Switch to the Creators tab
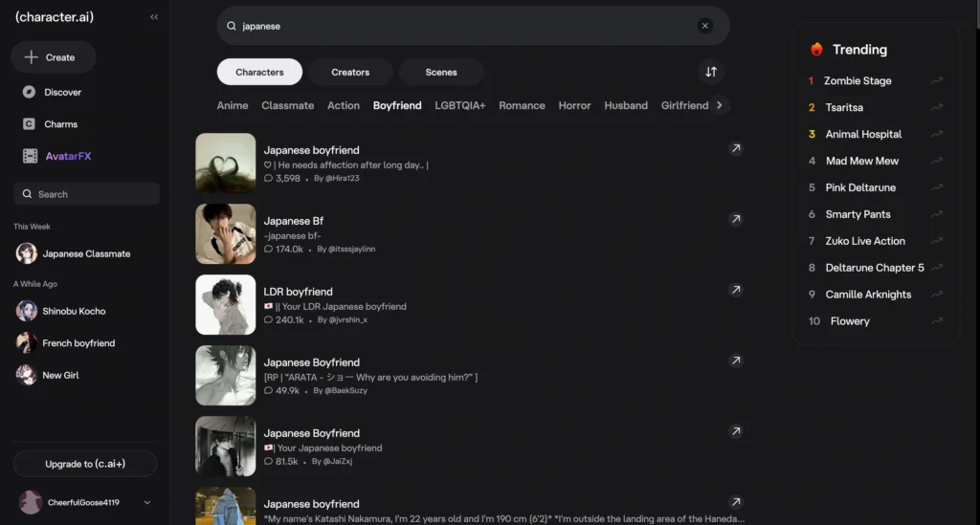This screenshot has width=980, height=525. click(350, 72)
